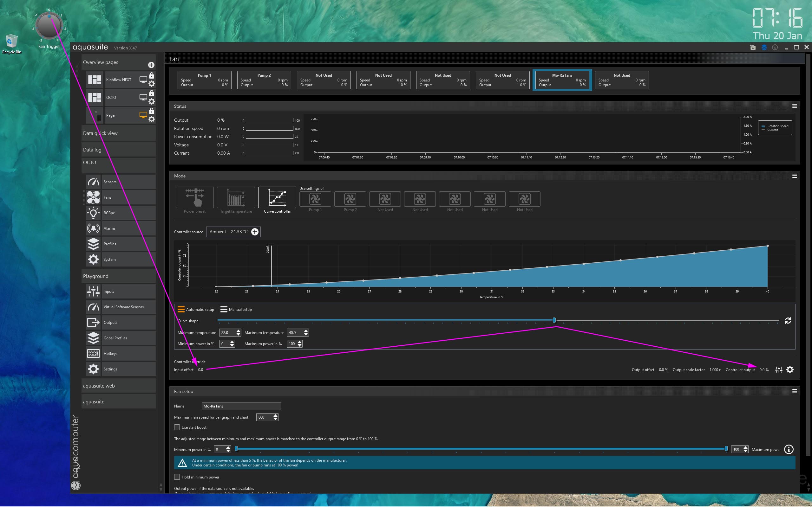The image size is (812, 507).
Task: Add a new overview page
Action: click(151, 65)
